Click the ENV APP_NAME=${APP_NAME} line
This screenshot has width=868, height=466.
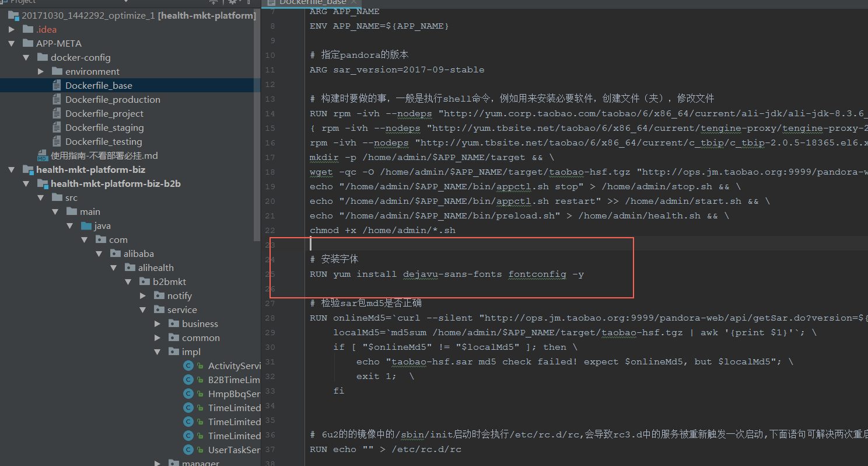(379, 26)
